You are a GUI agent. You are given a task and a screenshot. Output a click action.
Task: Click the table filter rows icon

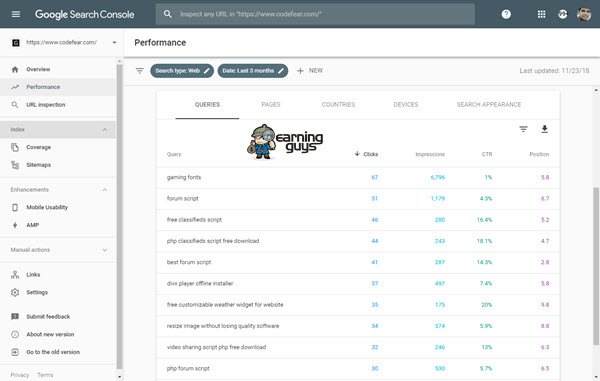523,129
